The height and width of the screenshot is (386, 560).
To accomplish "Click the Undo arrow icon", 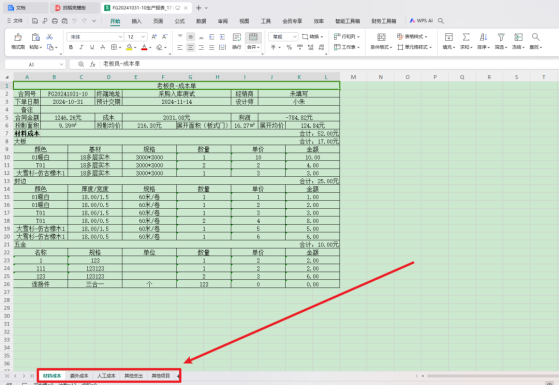I will tap(74, 21).
